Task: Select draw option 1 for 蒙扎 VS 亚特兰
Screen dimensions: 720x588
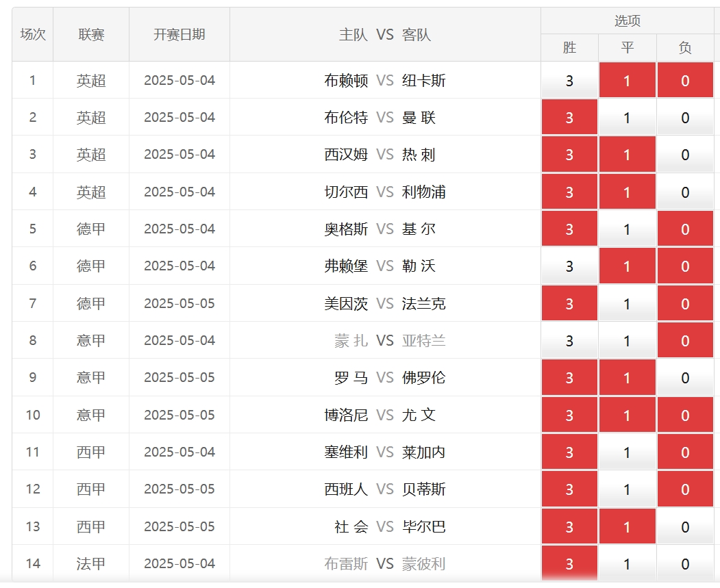Action: pyautogui.click(x=628, y=340)
